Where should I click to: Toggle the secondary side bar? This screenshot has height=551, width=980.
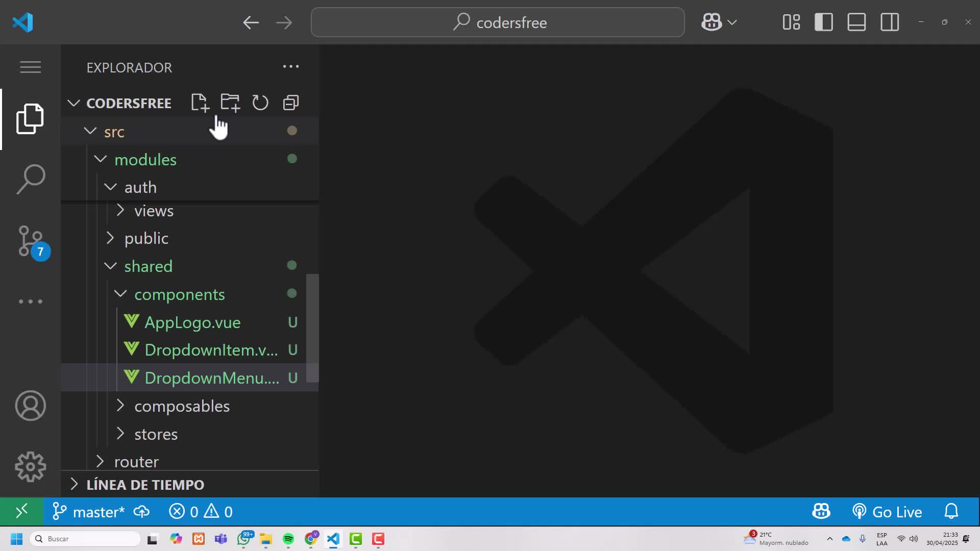[x=889, y=22]
